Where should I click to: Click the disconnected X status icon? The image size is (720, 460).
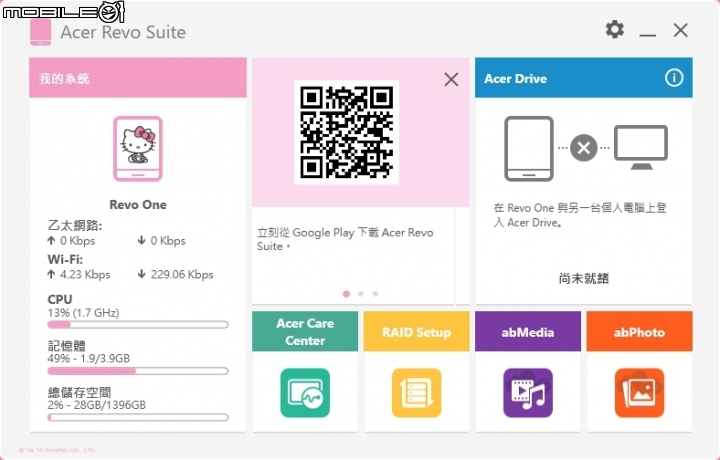click(x=584, y=148)
